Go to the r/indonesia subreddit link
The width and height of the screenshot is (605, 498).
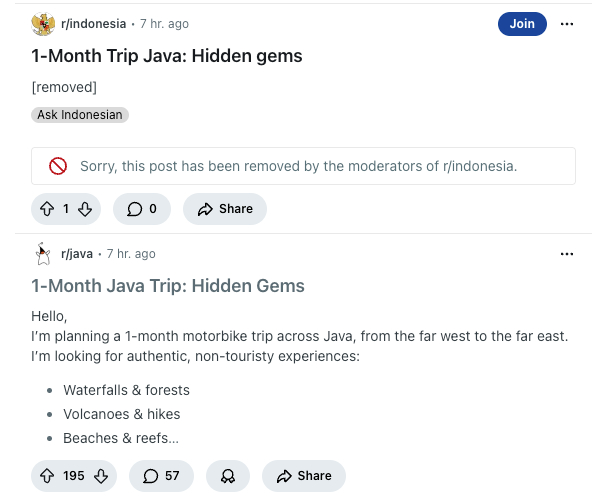pos(94,24)
